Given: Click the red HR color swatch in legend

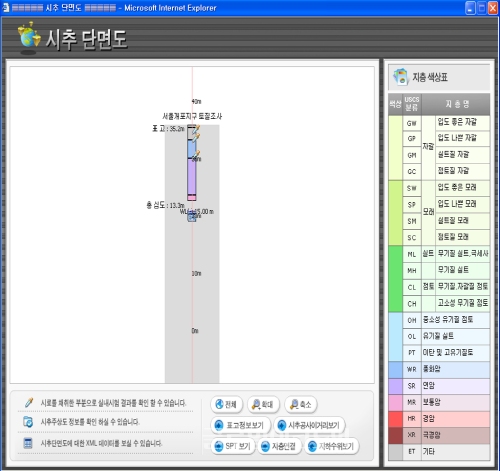Looking at the screenshot, I should (x=395, y=419).
